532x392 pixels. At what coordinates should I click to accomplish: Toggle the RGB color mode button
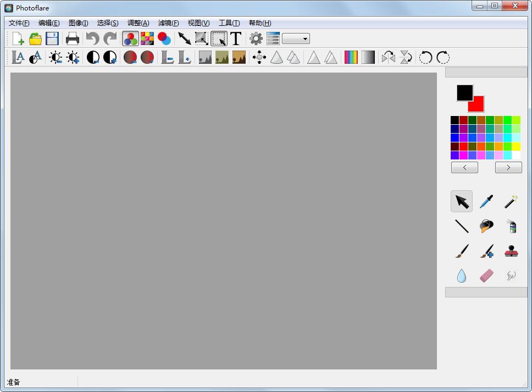pos(130,38)
